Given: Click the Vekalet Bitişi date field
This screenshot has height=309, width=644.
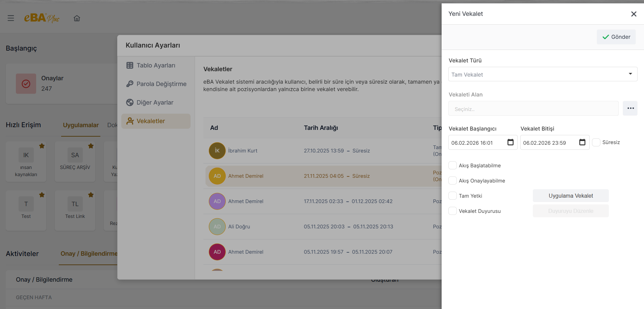Looking at the screenshot, I should tap(554, 142).
